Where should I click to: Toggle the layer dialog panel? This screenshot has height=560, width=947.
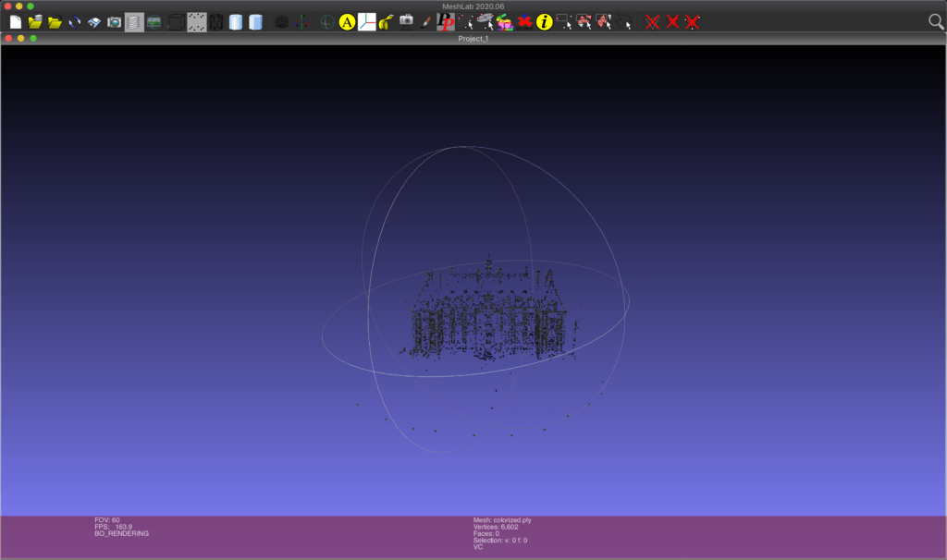[x=134, y=22]
